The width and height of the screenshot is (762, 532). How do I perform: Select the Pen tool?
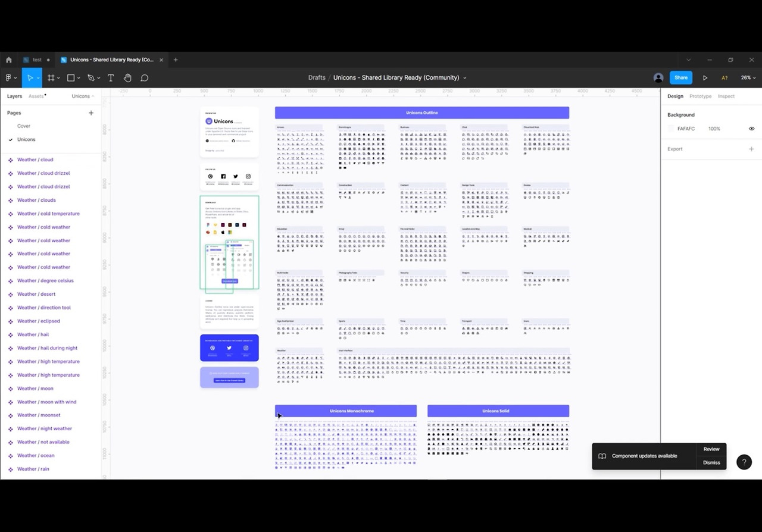point(90,78)
